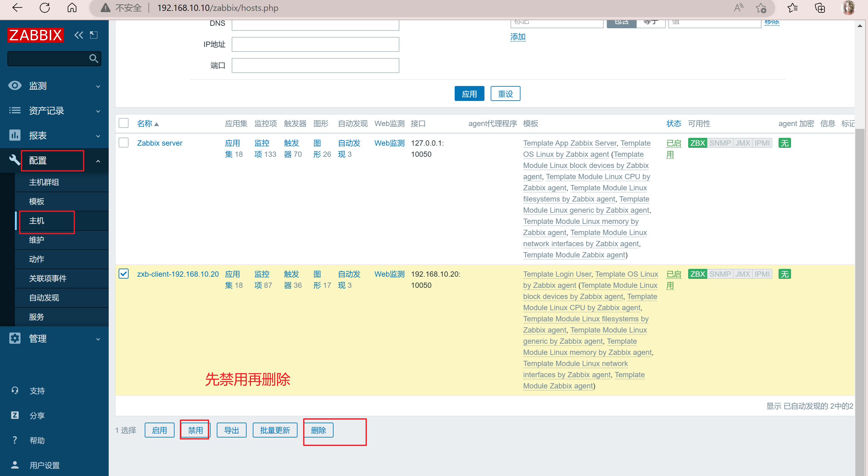Go back to the previous browser page
Image resolution: width=868 pixels, height=476 pixels.
(x=17, y=8)
